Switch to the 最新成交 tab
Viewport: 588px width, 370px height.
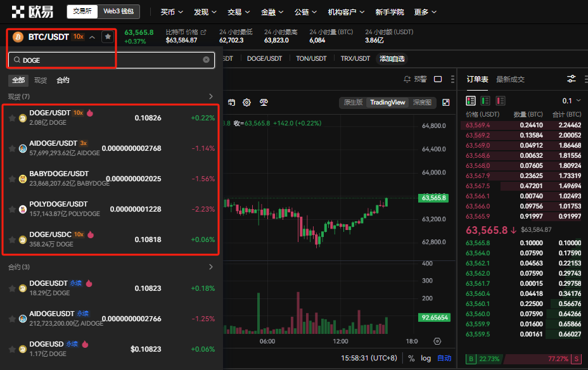(x=510, y=79)
